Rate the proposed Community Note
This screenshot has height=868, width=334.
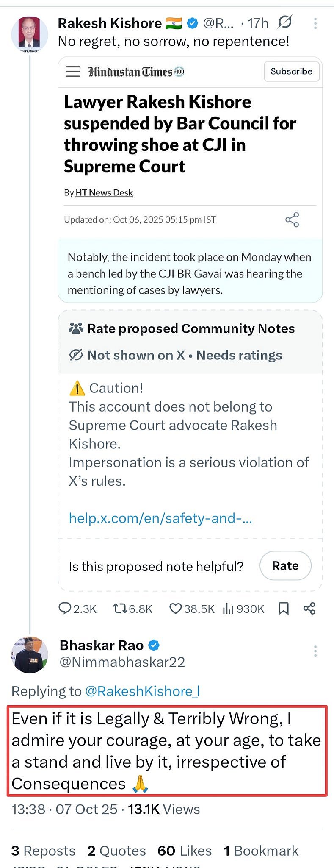285,565
